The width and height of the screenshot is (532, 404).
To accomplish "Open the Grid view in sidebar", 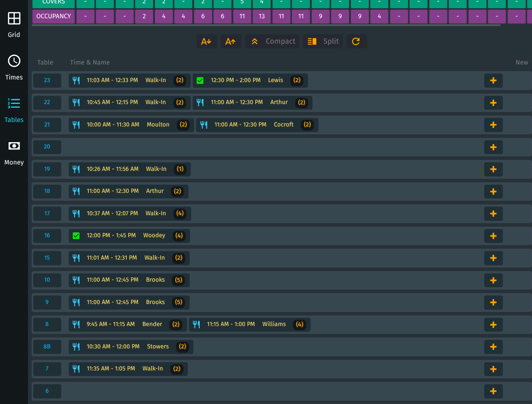I will click(x=14, y=25).
